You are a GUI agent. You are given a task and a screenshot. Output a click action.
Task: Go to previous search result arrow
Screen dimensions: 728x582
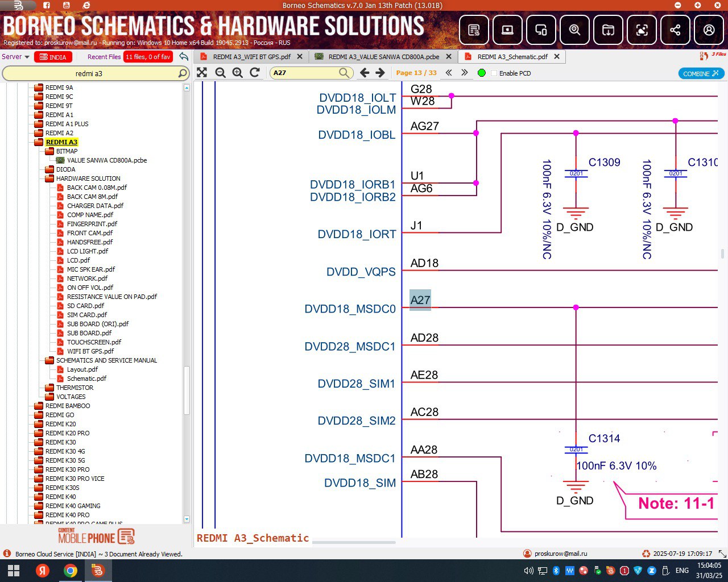point(365,73)
